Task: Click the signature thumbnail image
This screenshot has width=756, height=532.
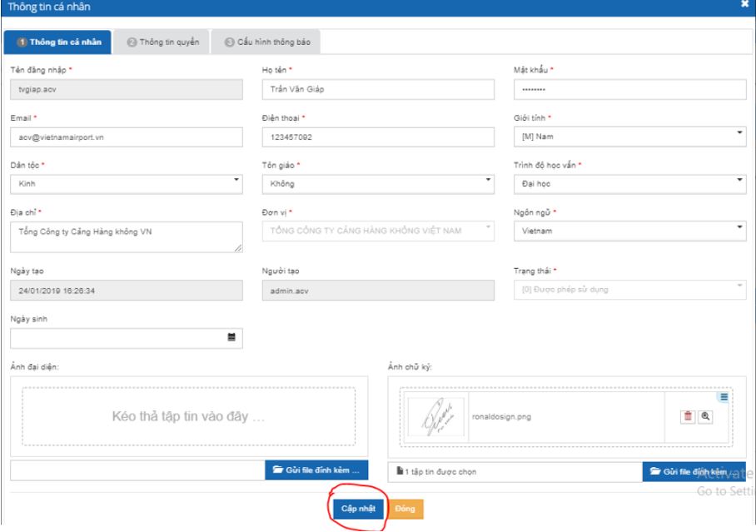Action: click(438, 418)
